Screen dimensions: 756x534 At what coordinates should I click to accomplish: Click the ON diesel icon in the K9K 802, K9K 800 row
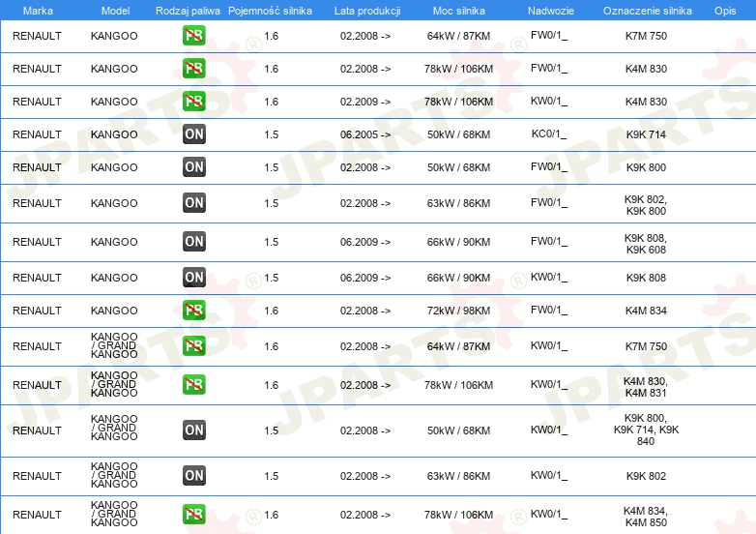(x=193, y=202)
